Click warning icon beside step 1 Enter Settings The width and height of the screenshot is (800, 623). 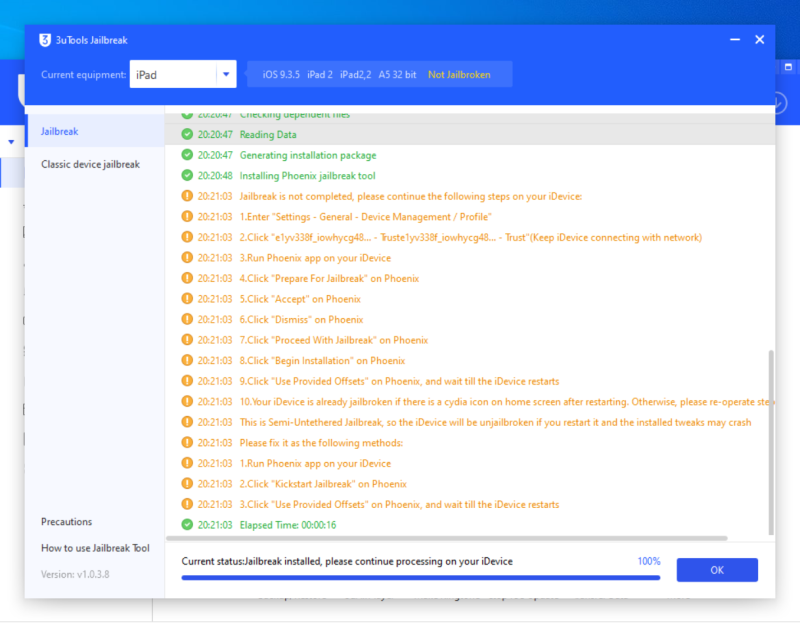[187, 216]
